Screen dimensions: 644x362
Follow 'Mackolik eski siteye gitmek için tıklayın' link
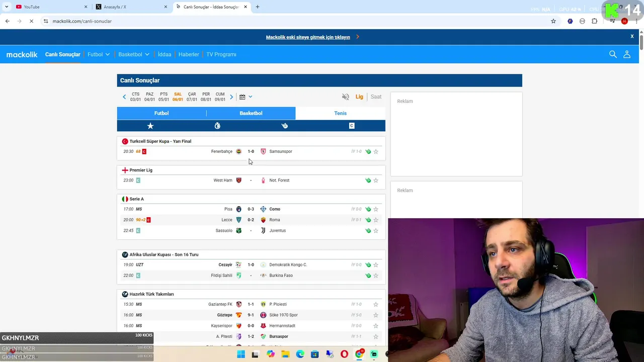pyautogui.click(x=308, y=37)
